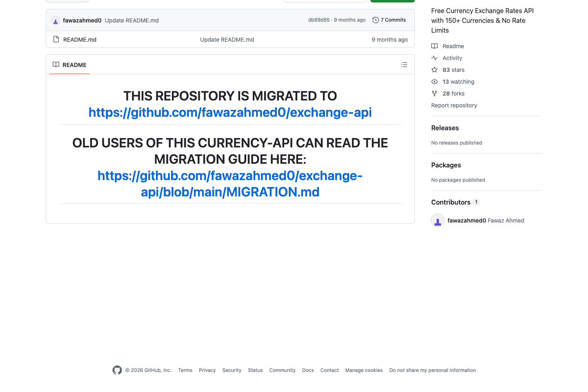Click Report repository
The height and width of the screenshot is (392, 588).
pos(454,105)
